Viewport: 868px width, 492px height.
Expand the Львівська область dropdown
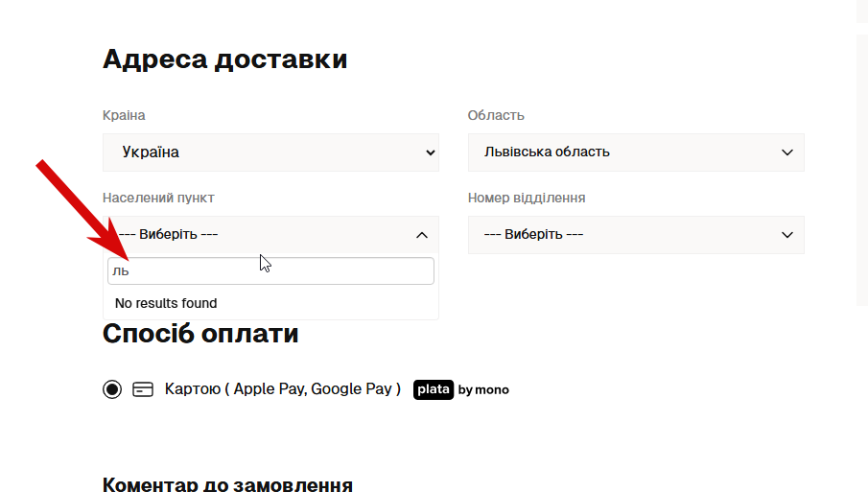click(x=635, y=152)
